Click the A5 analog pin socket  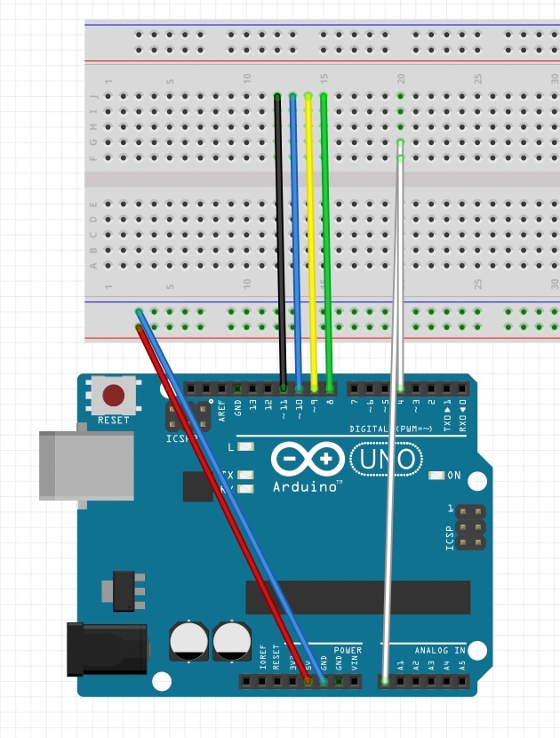[462, 681]
